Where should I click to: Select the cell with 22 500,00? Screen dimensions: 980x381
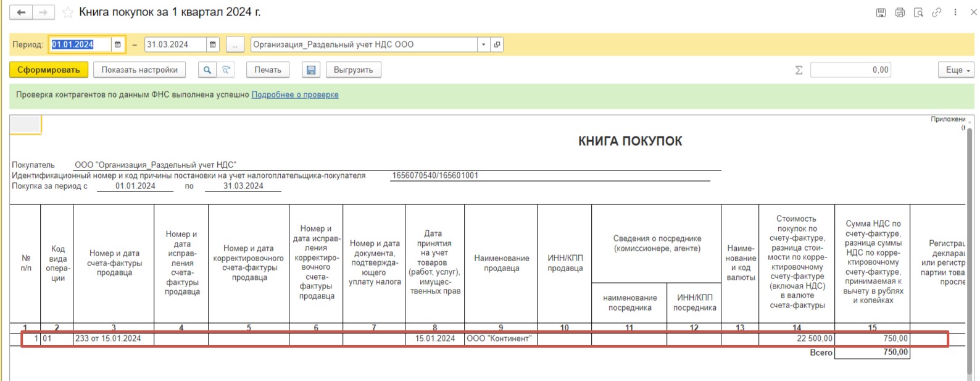797,338
